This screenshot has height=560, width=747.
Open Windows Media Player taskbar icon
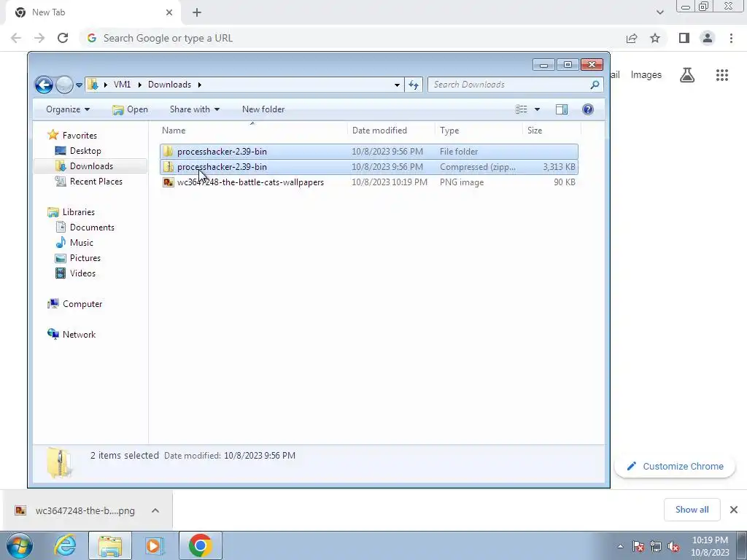[153, 545]
